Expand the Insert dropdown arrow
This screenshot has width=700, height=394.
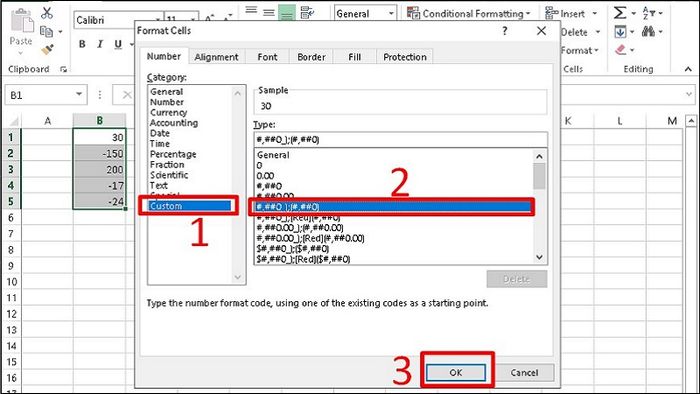(x=595, y=14)
